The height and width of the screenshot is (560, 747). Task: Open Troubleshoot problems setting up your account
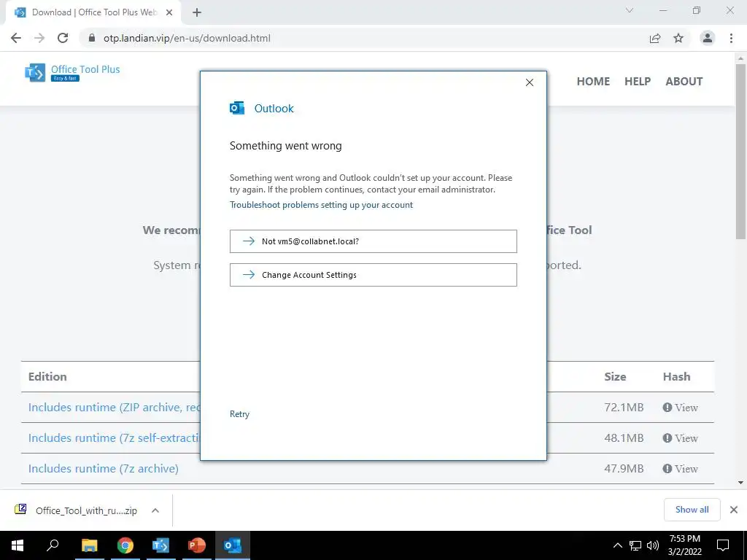321,205
